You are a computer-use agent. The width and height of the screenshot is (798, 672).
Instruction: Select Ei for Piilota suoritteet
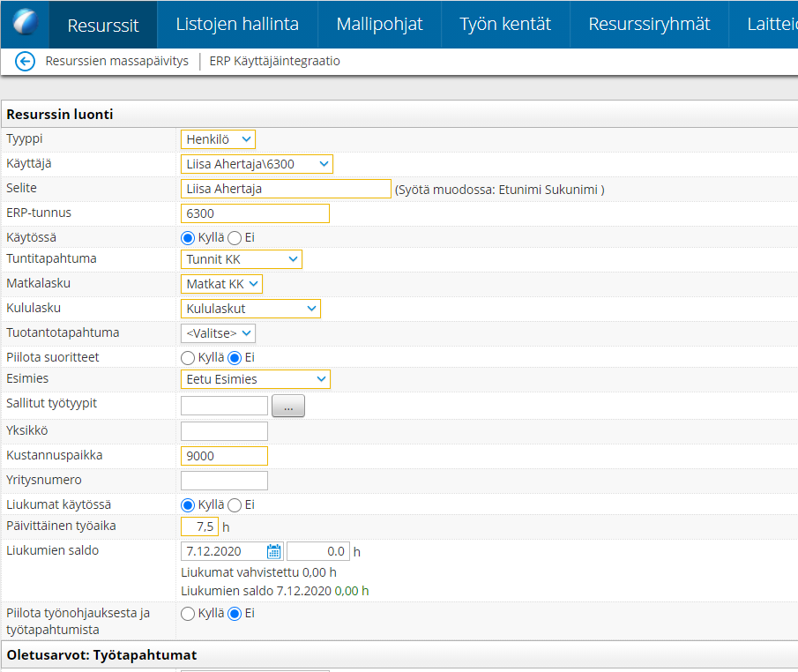tap(235, 358)
